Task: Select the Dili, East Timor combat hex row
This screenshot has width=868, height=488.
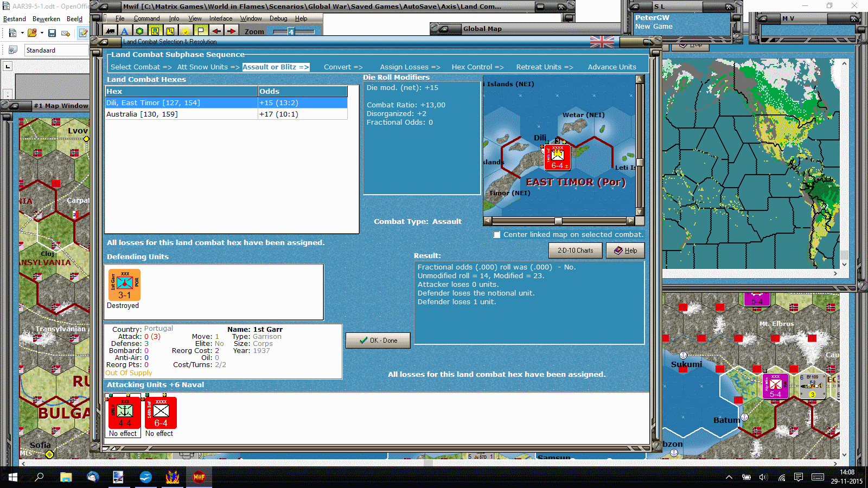Action: point(226,103)
